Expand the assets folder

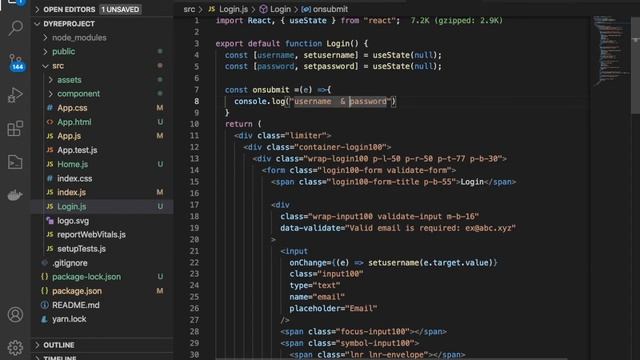click(103, 80)
